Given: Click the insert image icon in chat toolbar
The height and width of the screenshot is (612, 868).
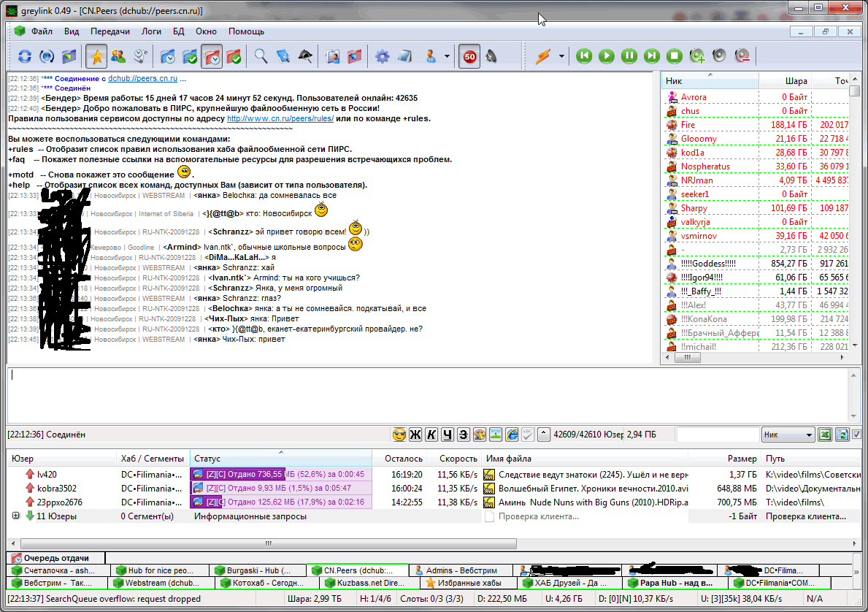Looking at the screenshot, I should point(496,435).
